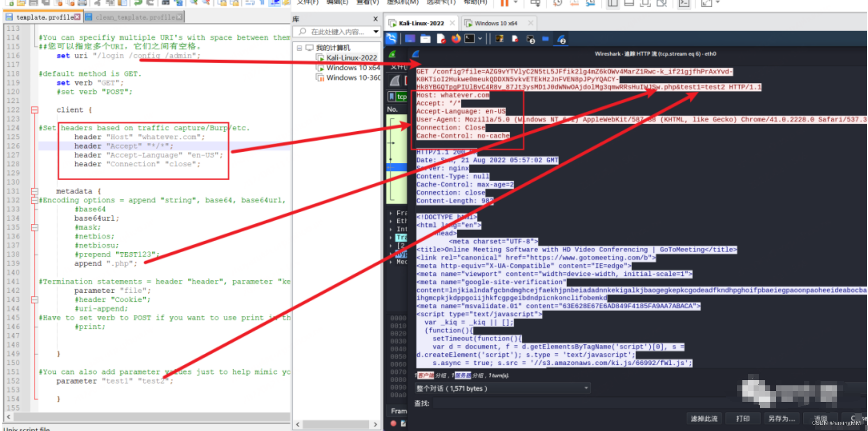Click the display filter bookmark icon
The image size is (868, 431).
[x=392, y=96]
